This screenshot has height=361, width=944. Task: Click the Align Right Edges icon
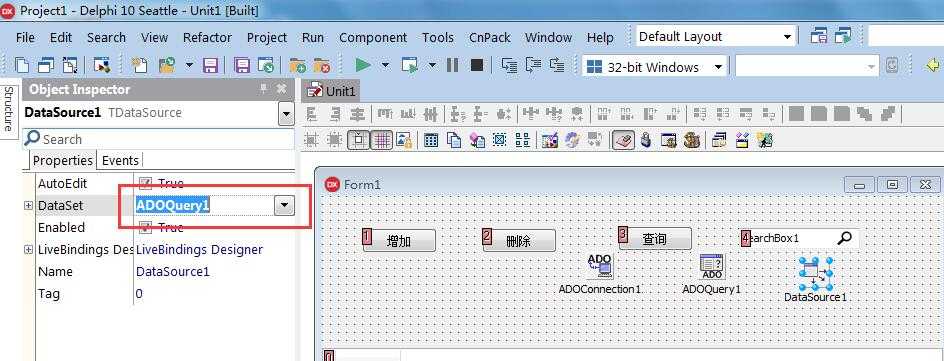[335, 113]
